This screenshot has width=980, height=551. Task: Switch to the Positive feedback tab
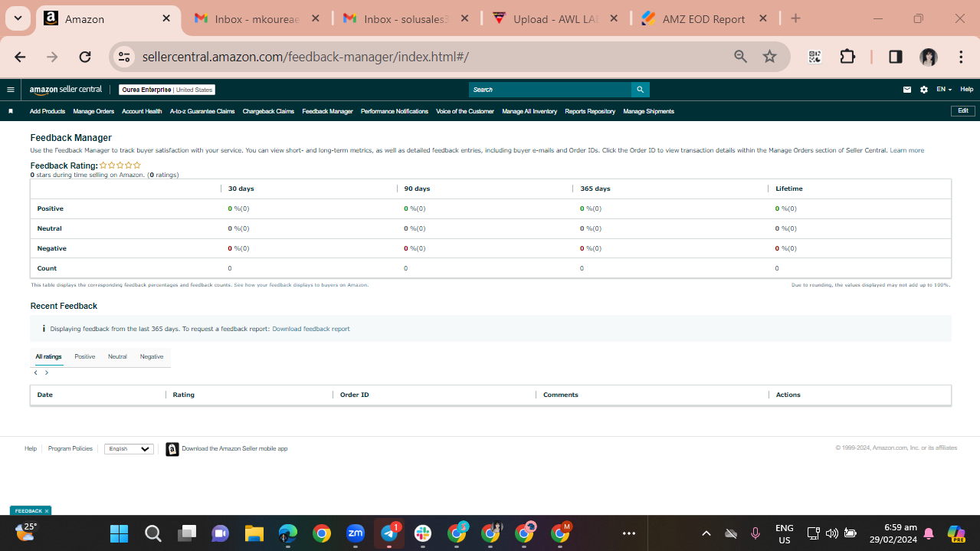tap(85, 356)
